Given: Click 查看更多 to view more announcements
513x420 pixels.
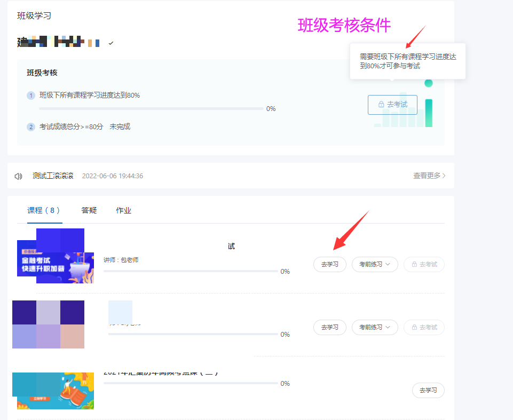Looking at the screenshot, I should 429,176.
